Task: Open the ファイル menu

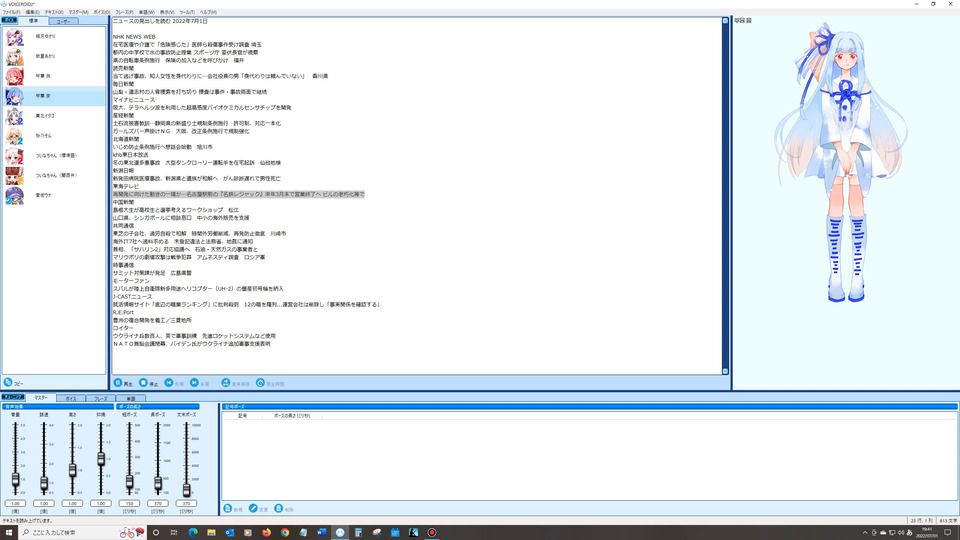Action: pyautogui.click(x=11, y=12)
